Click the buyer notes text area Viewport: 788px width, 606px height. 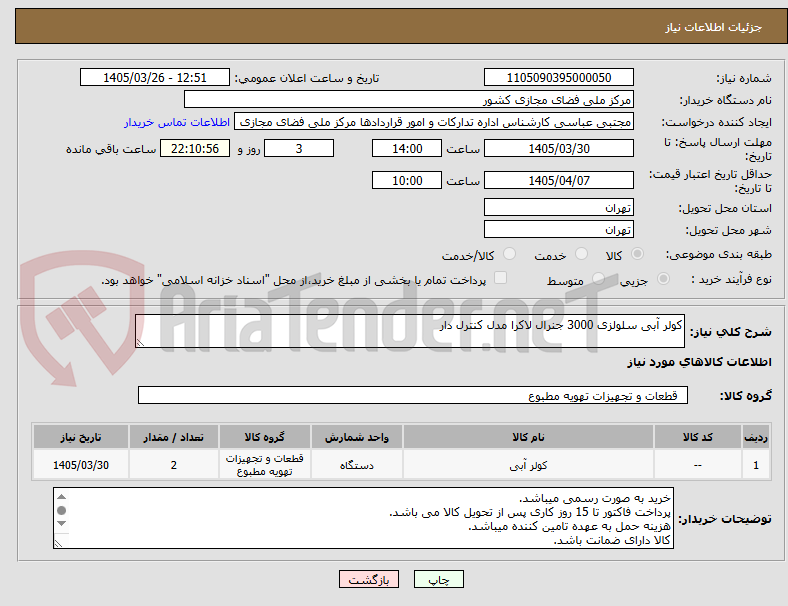[363, 518]
